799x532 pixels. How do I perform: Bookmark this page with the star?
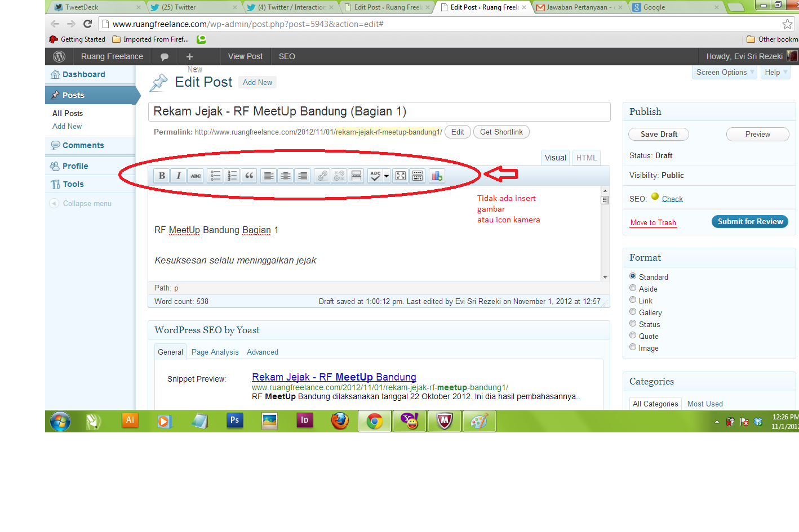(x=787, y=24)
